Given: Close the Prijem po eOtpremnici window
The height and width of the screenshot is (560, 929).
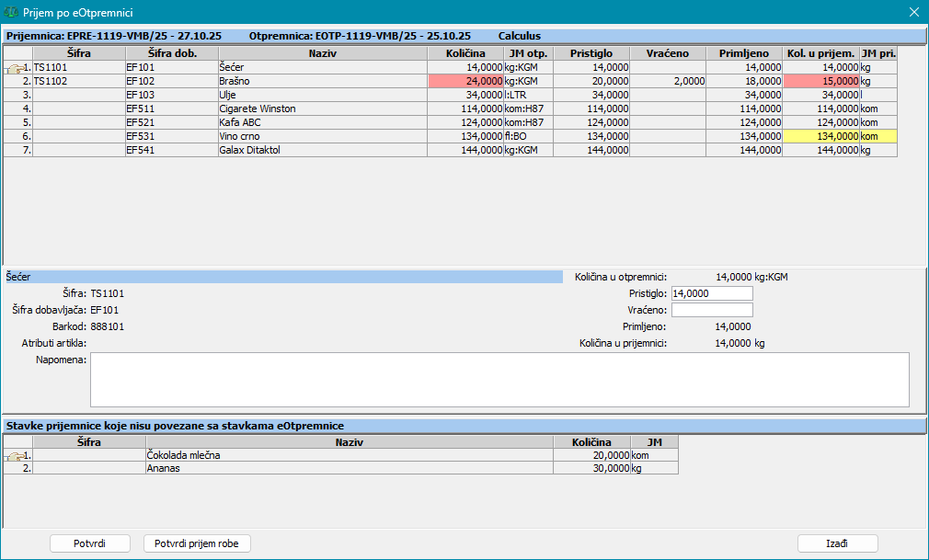Looking at the screenshot, I should point(913,12).
